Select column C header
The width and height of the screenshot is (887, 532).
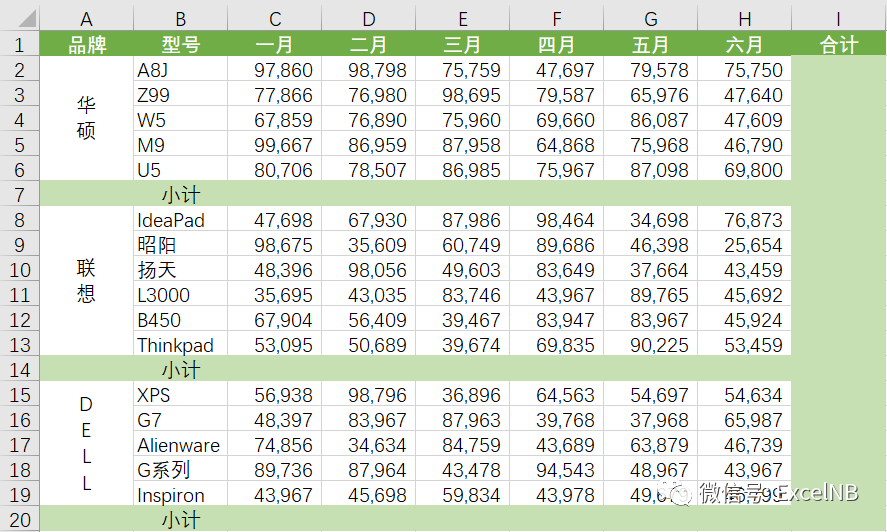pyautogui.click(x=275, y=19)
